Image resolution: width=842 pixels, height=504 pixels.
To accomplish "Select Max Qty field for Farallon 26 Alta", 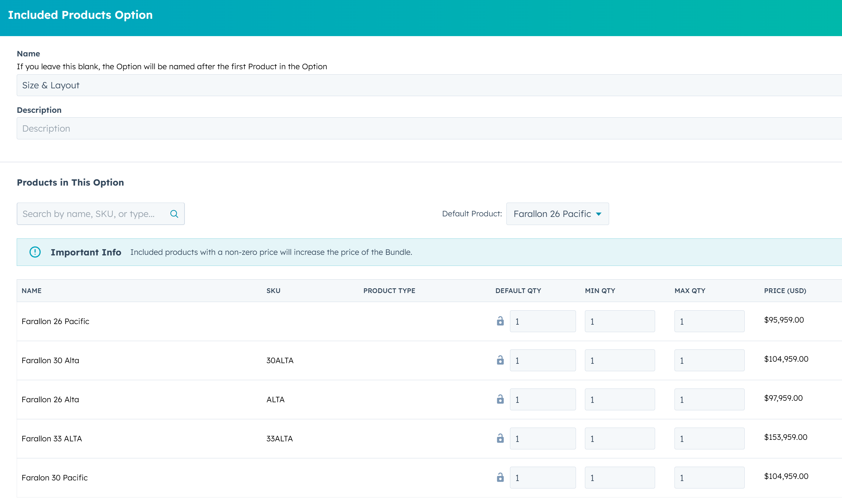I will point(709,399).
